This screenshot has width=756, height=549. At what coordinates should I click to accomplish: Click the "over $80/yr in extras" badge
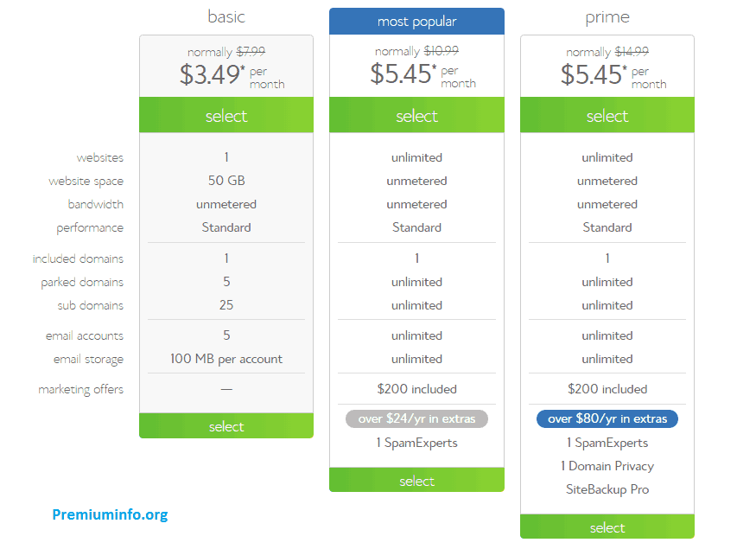tap(607, 418)
